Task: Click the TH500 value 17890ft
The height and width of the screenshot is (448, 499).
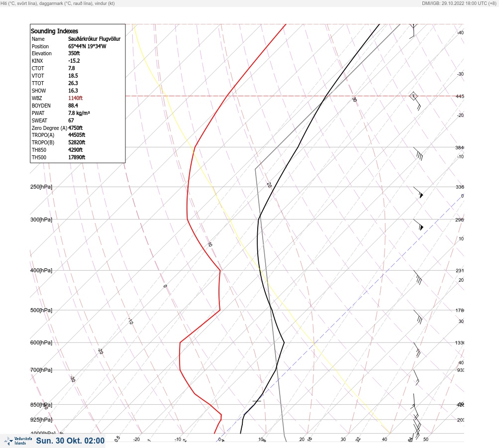Action: click(x=77, y=157)
